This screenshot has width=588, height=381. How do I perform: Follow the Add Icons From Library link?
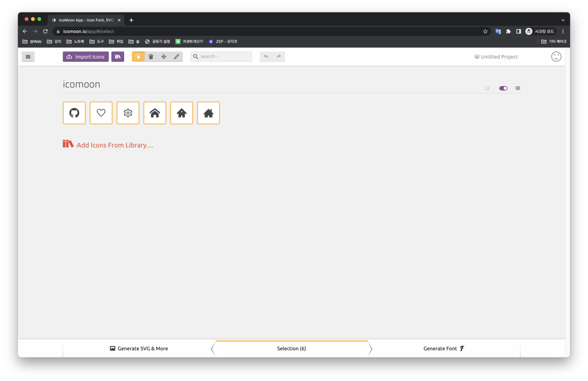point(108,145)
